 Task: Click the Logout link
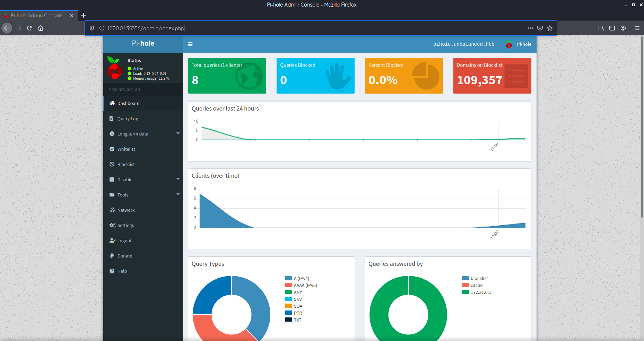coord(124,241)
